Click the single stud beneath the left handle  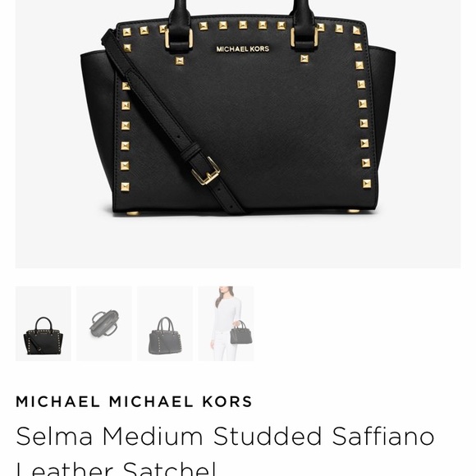[x=180, y=61]
